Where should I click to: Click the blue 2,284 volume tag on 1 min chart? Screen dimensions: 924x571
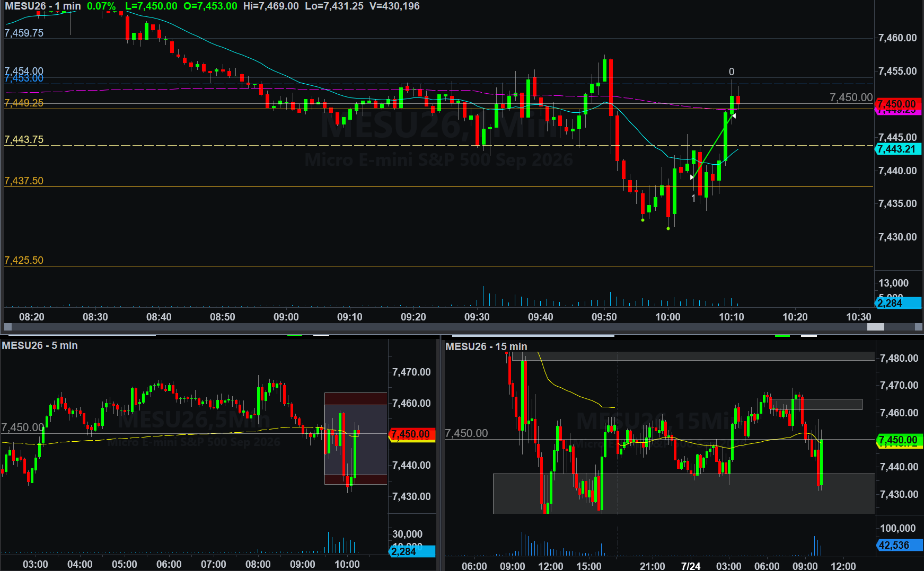(897, 303)
